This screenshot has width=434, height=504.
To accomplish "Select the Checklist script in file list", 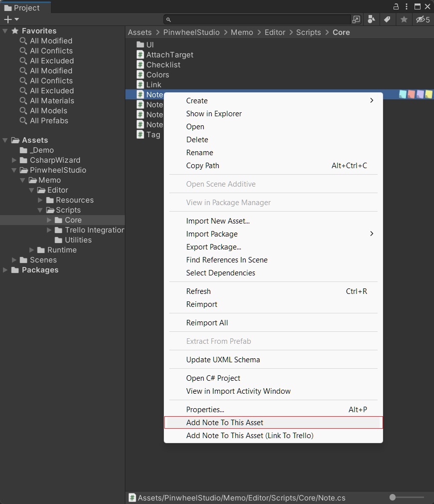I will click(163, 64).
